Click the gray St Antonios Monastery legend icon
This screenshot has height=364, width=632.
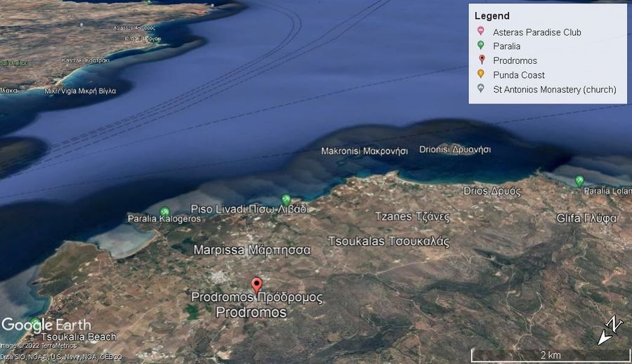pyautogui.click(x=480, y=89)
